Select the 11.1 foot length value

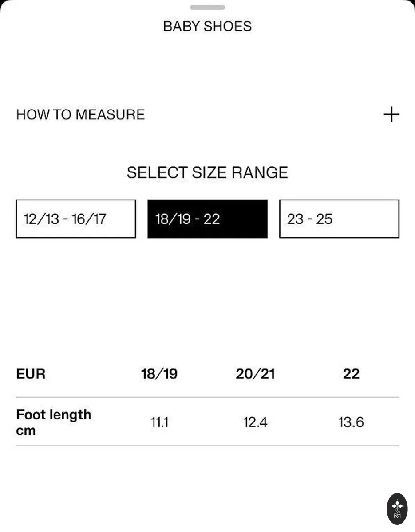pos(159,422)
